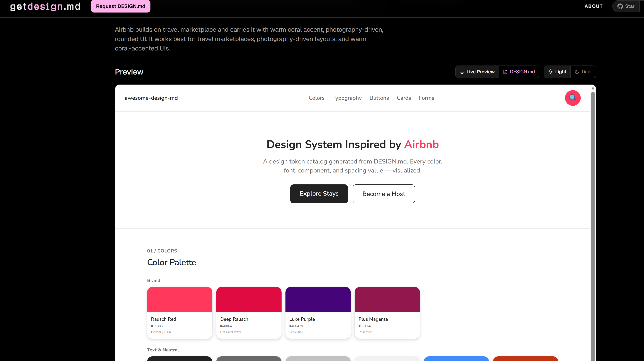
Task: Click the GitHub Star button
Action: pyautogui.click(x=626, y=6)
